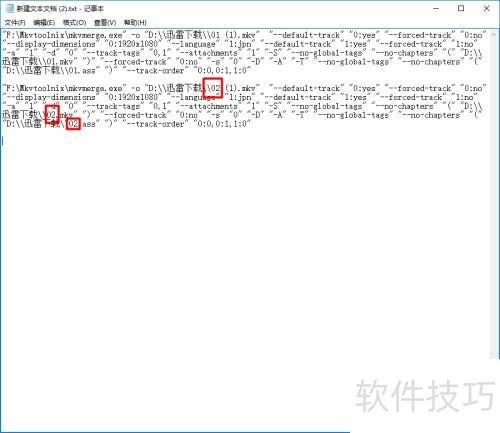Open the 查看(V) menu

105,23
